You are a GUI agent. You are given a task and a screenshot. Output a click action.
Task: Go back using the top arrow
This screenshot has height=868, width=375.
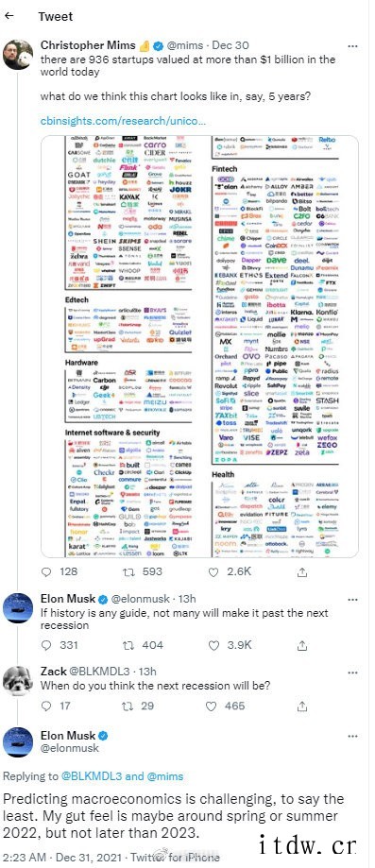(x=9, y=16)
